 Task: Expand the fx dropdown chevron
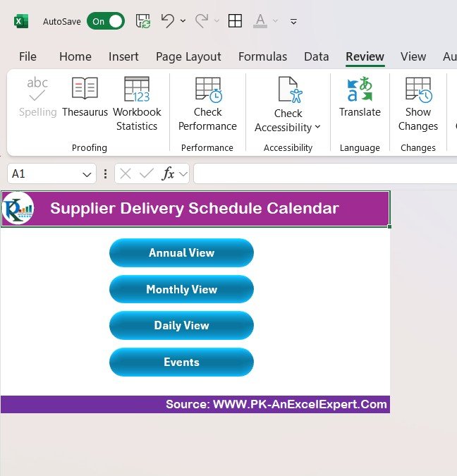183,174
